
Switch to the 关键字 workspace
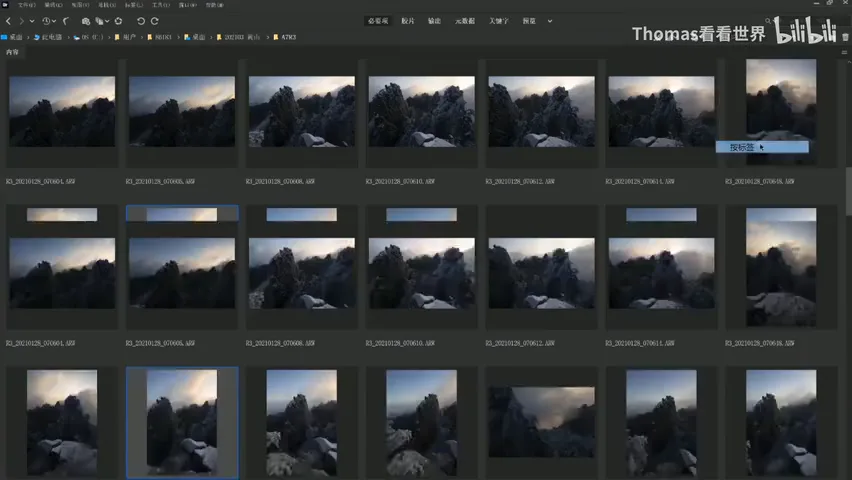click(x=498, y=21)
